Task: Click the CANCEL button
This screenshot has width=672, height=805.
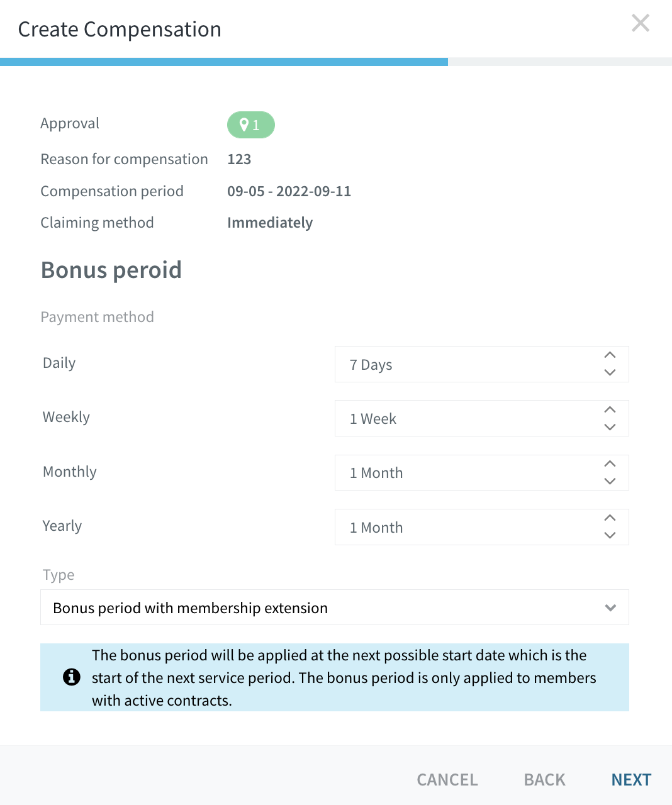Action: [447, 780]
